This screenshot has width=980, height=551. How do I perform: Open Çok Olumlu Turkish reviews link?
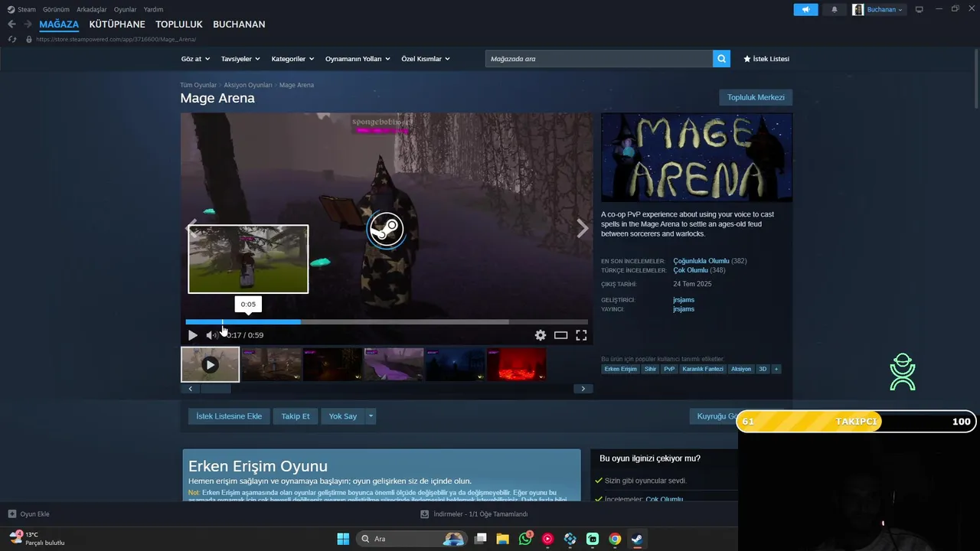click(x=691, y=270)
